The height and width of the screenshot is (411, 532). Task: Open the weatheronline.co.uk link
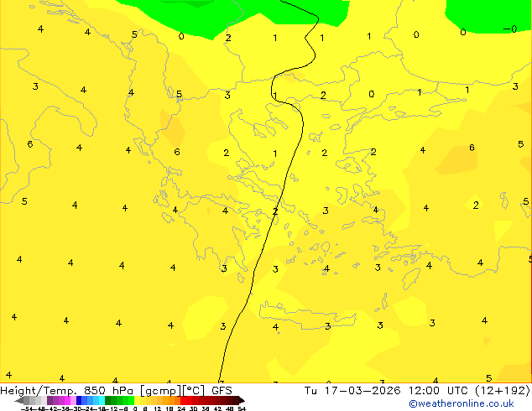[x=462, y=403]
